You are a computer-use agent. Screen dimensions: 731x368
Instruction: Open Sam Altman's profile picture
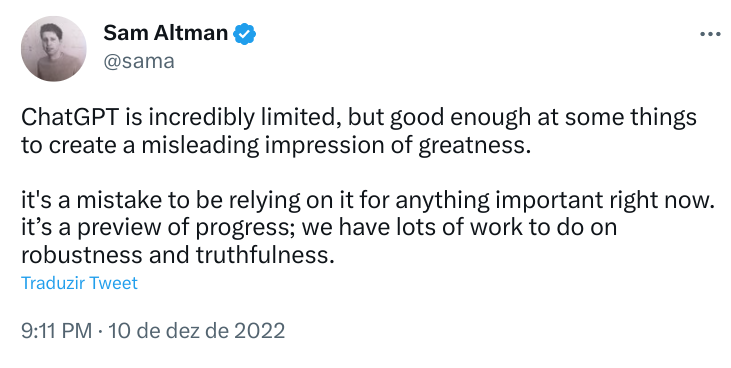tap(54, 49)
